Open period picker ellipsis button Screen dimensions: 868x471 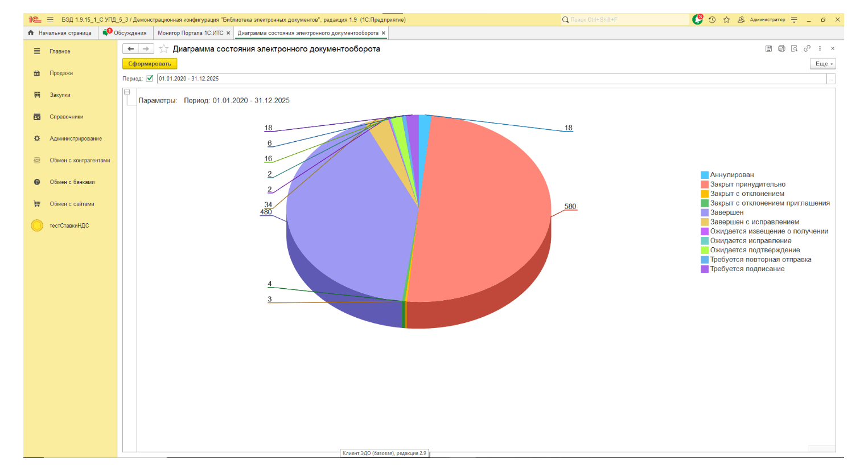click(x=831, y=79)
